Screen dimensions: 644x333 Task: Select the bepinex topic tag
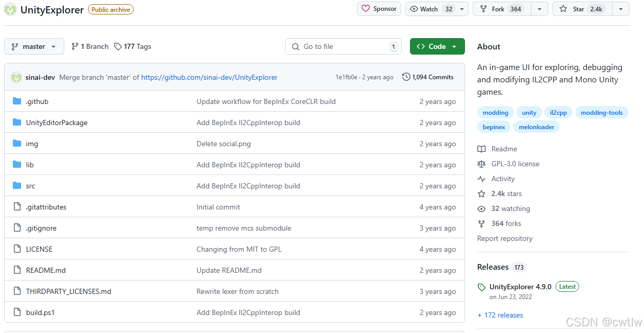494,127
